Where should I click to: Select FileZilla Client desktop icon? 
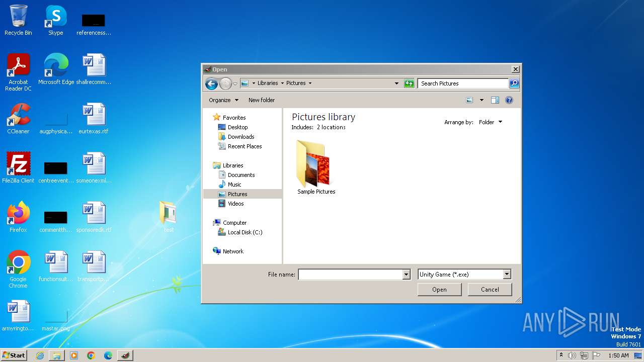click(x=18, y=168)
